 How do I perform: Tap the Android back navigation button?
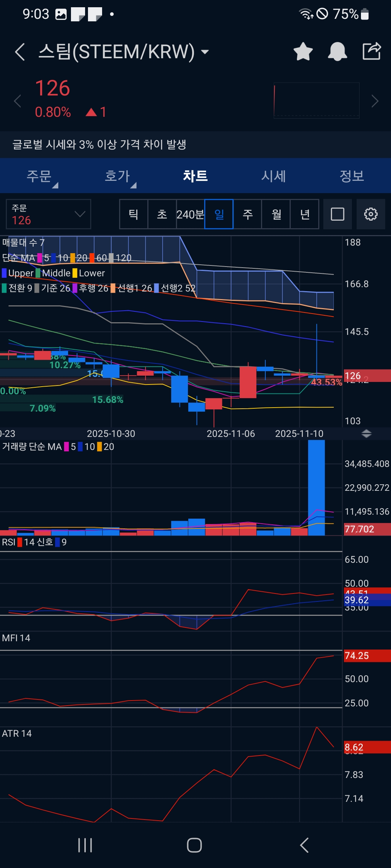coord(304,845)
